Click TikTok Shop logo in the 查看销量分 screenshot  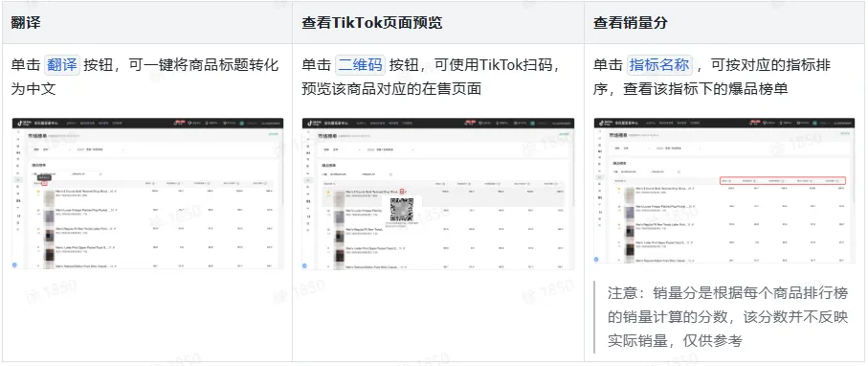click(x=605, y=124)
